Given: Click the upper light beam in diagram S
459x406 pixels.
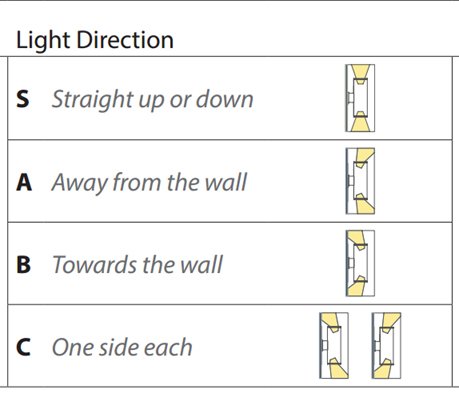Looking at the screenshot, I should click(x=361, y=71).
